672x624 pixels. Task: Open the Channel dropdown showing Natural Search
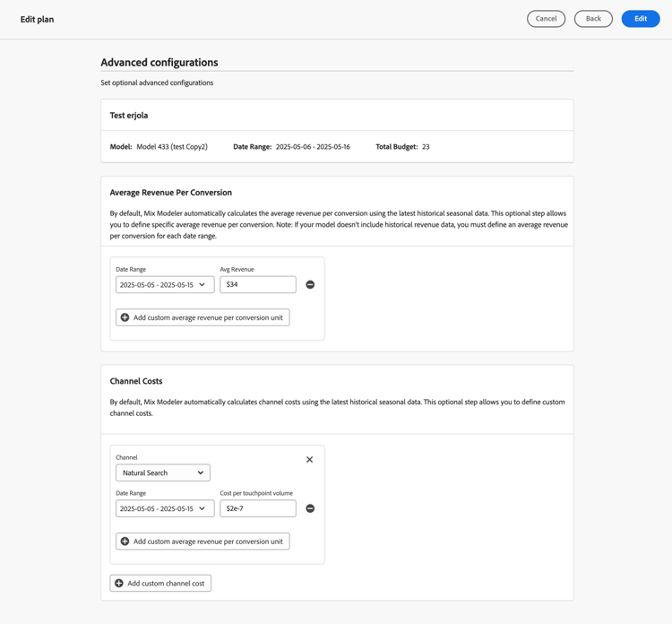(x=162, y=473)
